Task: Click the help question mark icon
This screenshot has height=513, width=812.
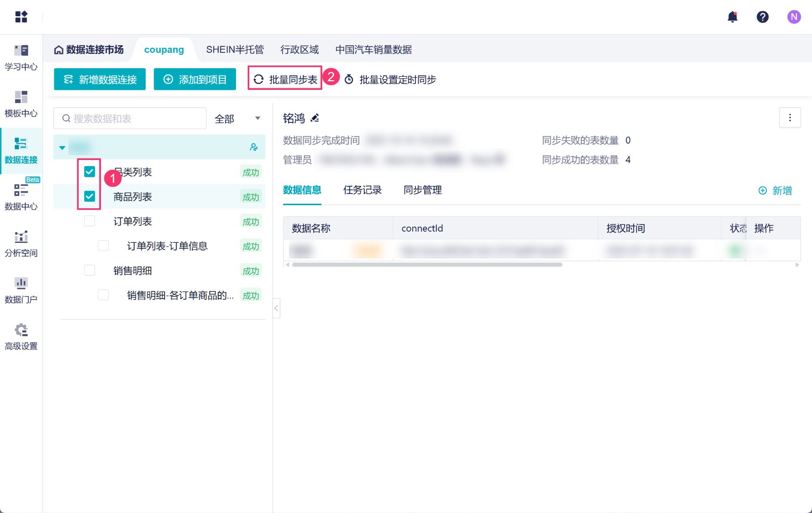Action: tap(762, 17)
